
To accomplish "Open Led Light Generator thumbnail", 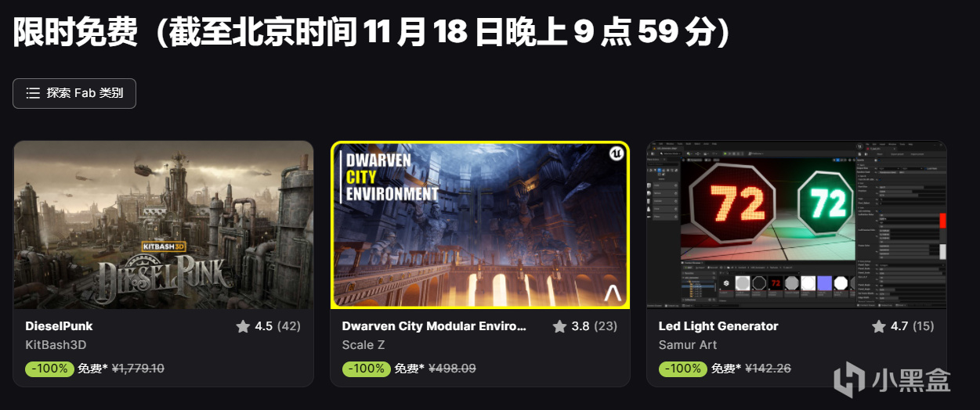I will (796, 225).
